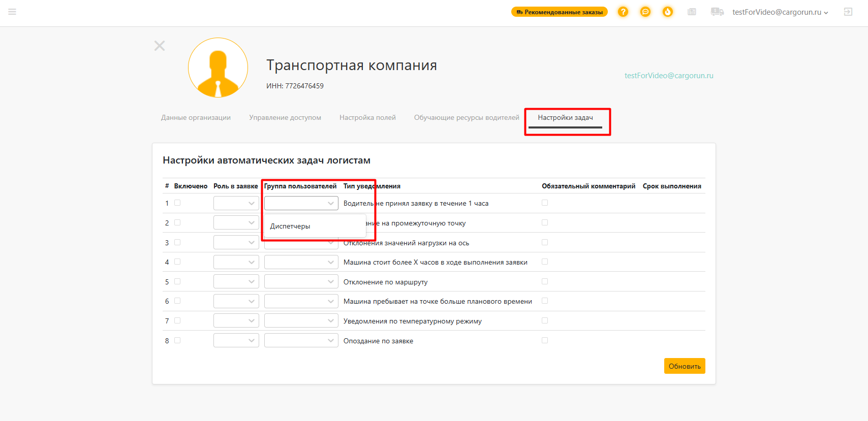The height and width of the screenshot is (421, 868).
Task: Close the company profile with X icon
Action: click(x=160, y=46)
